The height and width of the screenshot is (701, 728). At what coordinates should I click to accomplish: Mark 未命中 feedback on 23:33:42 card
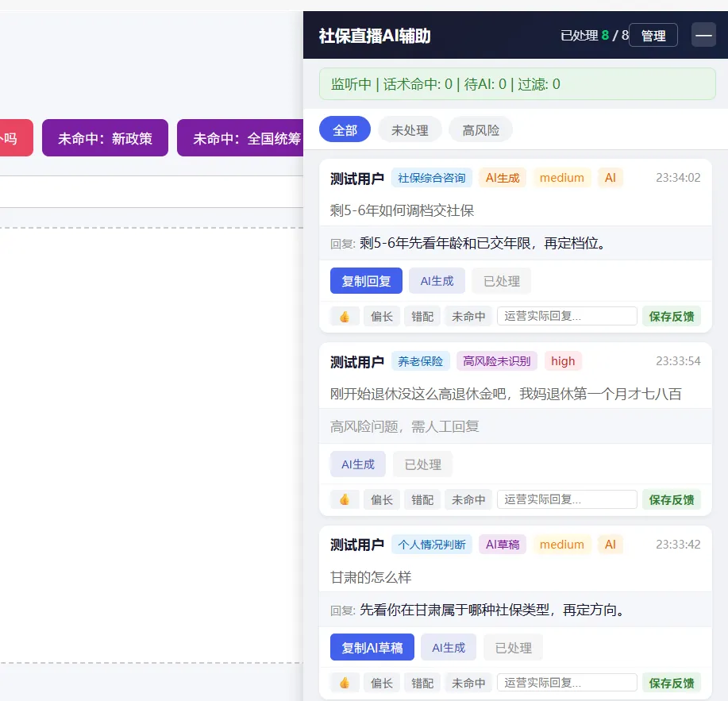[x=468, y=684]
